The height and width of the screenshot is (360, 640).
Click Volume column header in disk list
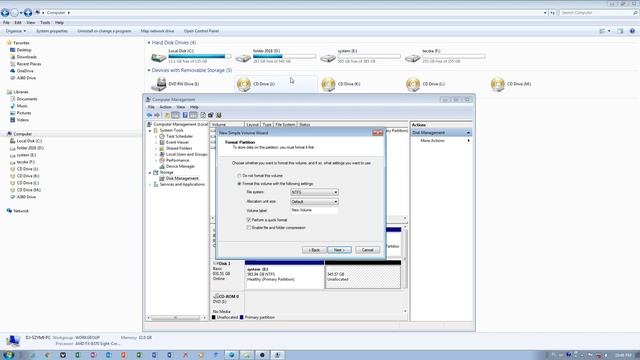[x=227, y=124]
